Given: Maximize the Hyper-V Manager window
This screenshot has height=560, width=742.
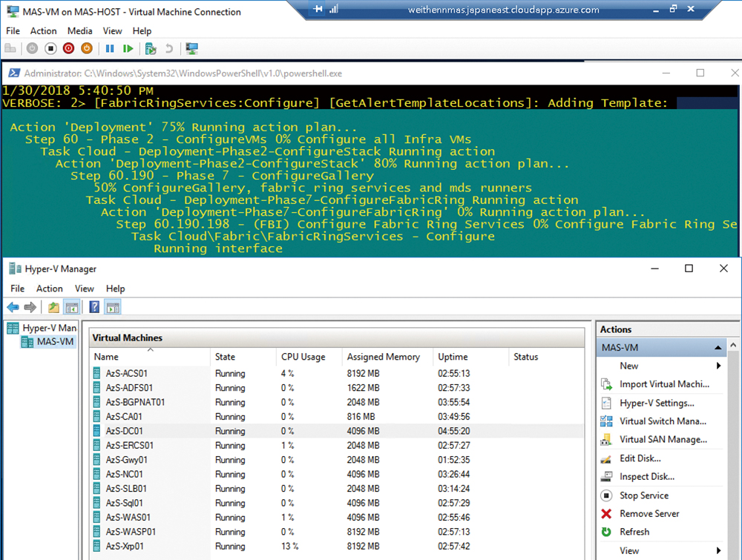Looking at the screenshot, I should (x=689, y=269).
